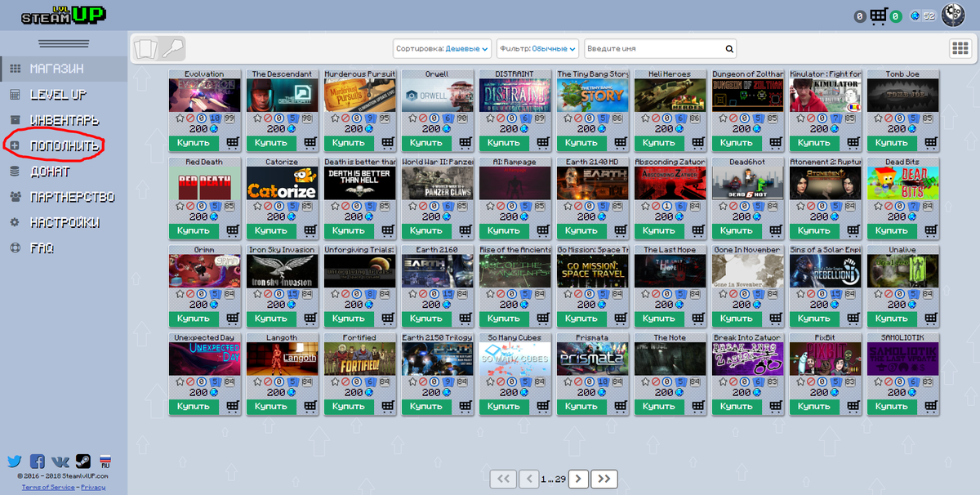Open МАГАЗИН in the sidebar
The height and width of the screenshot is (495, 980).
(64, 69)
